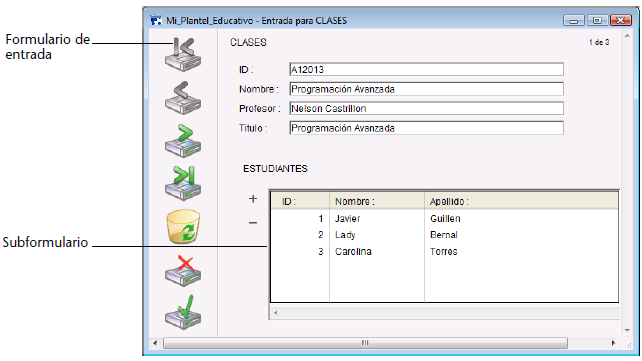Click the Titulo input field

(x=426, y=128)
